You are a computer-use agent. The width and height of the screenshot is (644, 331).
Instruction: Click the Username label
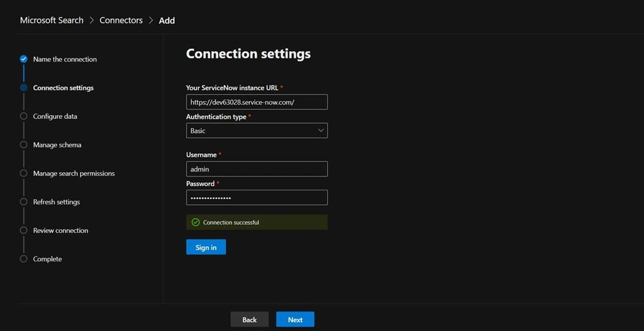tap(201, 155)
